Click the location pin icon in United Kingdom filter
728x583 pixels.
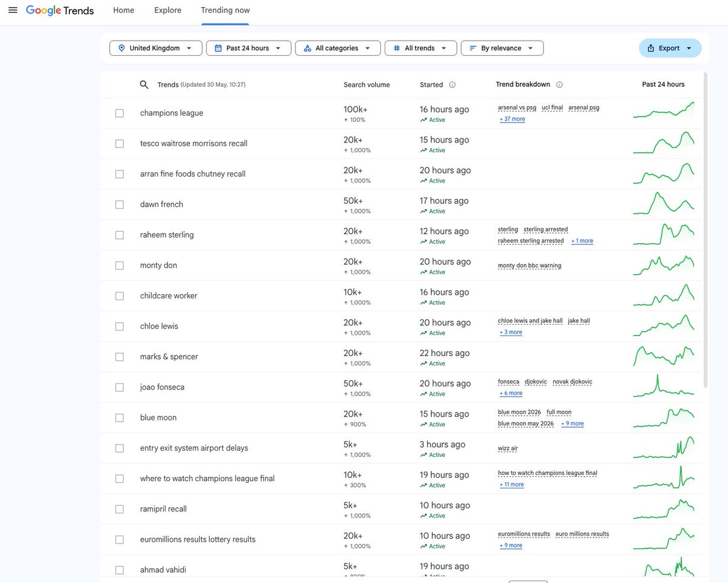click(x=121, y=48)
